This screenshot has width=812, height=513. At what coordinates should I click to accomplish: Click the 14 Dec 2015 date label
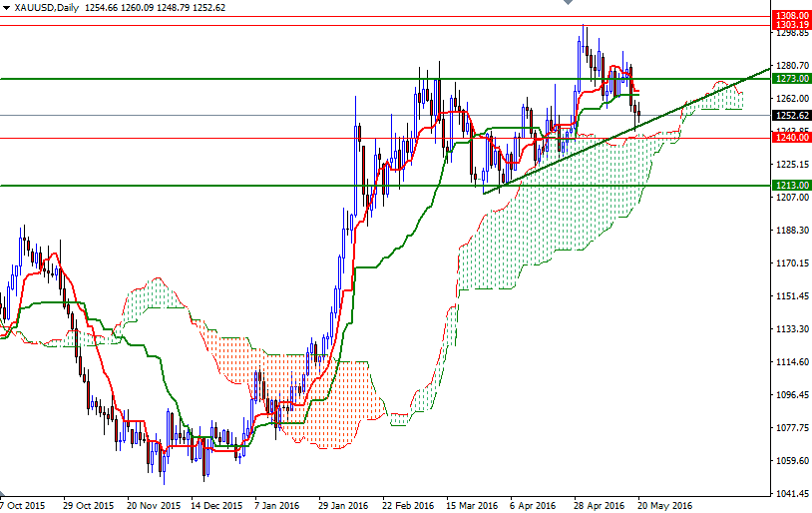(x=216, y=505)
